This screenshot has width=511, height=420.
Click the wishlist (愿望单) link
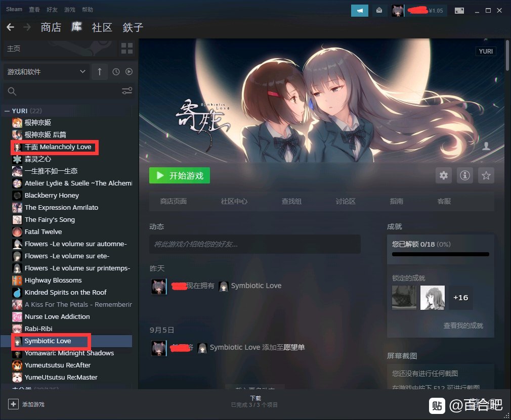294,347
